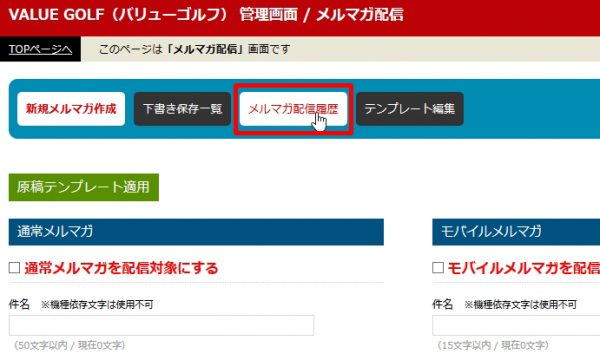Focus the モバイルメルマガ 件名 text box
The height and width of the screenshot is (360, 600).
[x=516, y=326]
